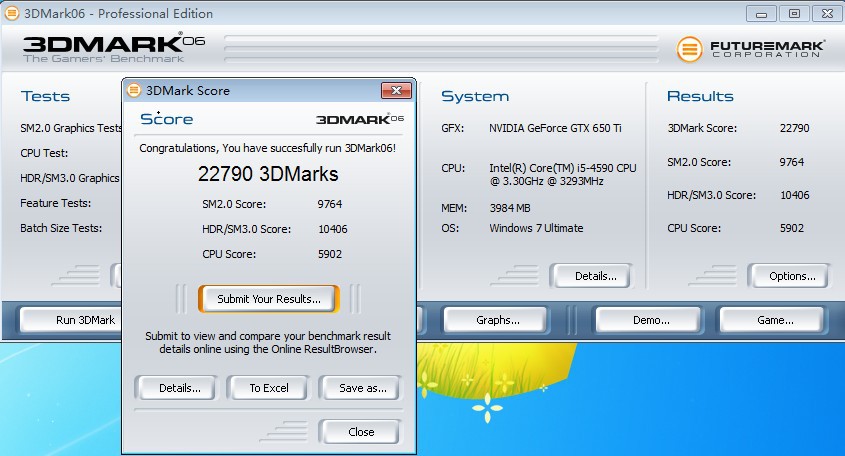The width and height of the screenshot is (845, 456).
Task: Click the Futuremark Corporation logo icon
Action: tap(689, 50)
